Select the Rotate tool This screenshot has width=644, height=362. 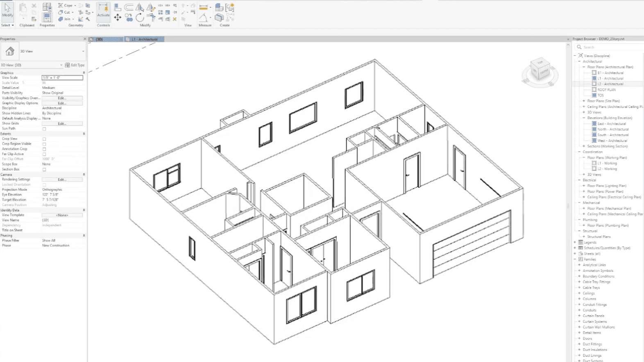pyautogui.click(x=140, y=17)
